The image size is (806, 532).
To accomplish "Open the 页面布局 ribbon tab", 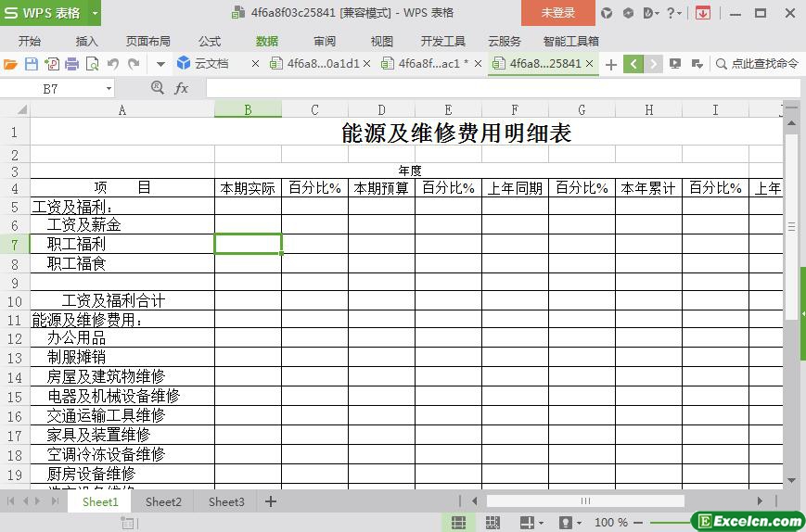I will point(148,41).
